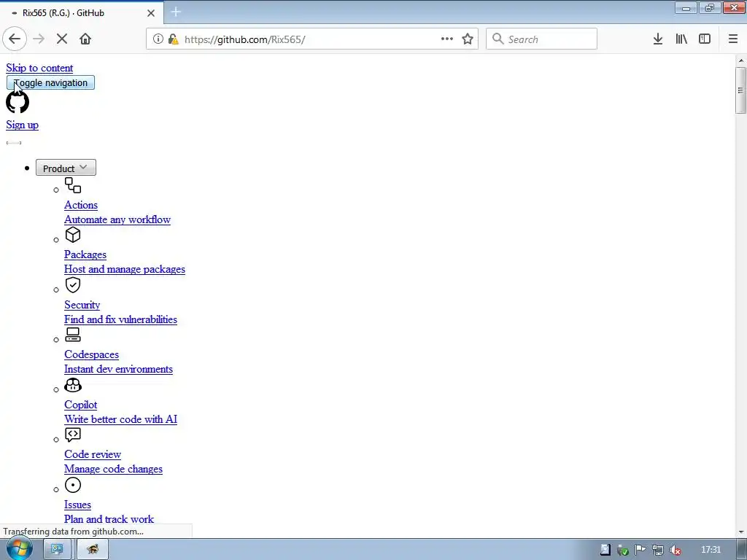Open the Packages link
The height and width of the screenshot is (560, 747).
tap(85, 254)
